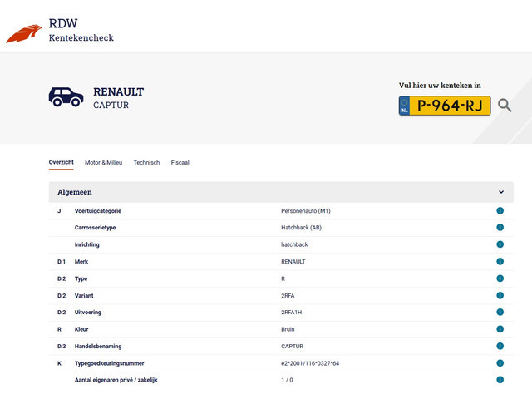Collapse the Algemeen section chevron
Screen dimensions: 532x399
501,192
